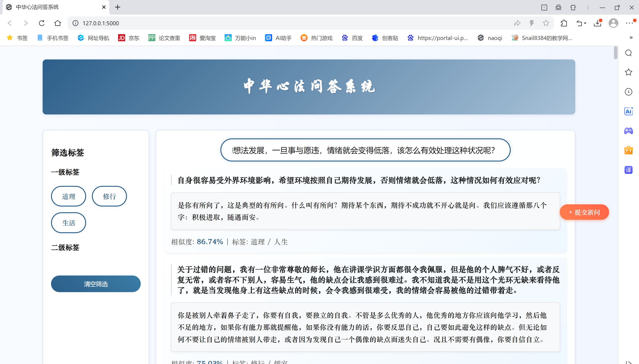
Task: Open the 手机书签 bookmark
Action: point(53,38)
